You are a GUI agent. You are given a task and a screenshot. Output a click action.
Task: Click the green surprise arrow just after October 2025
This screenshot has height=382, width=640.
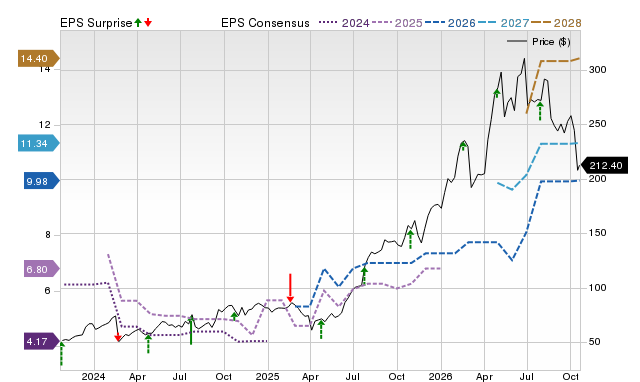click(411, 240)
